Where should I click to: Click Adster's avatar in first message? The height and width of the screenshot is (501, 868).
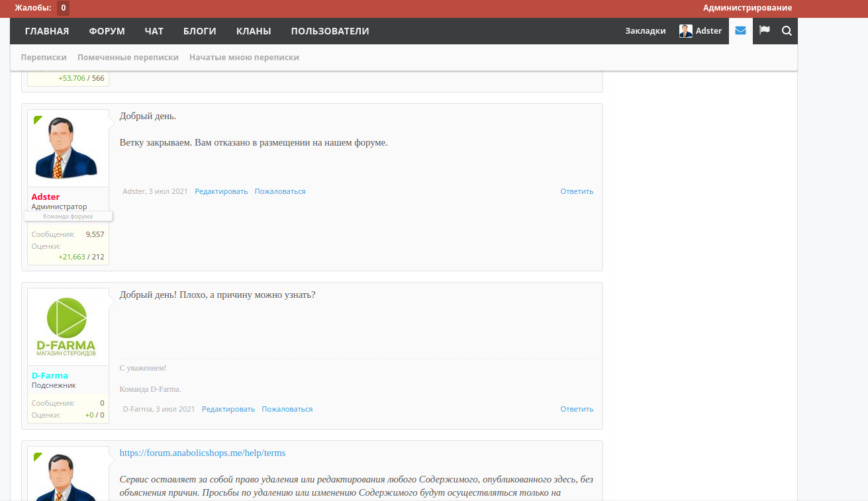(x=68, y=148)
